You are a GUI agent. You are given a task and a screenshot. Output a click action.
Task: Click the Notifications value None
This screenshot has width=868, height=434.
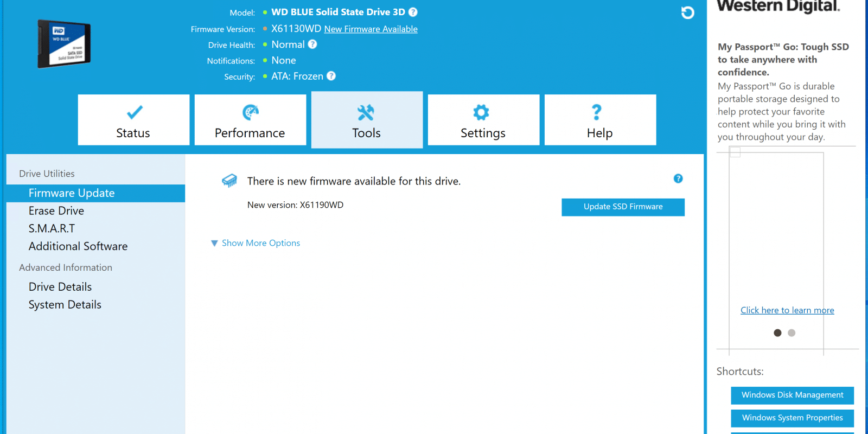click(x=284, y=60)
